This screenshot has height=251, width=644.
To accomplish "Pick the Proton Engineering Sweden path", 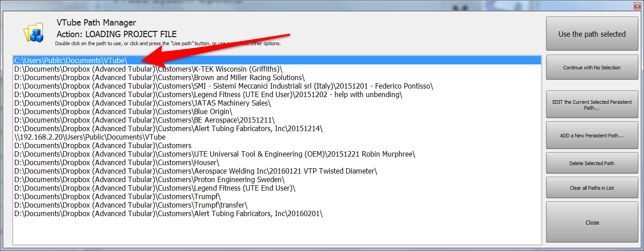I will point(149,179).
